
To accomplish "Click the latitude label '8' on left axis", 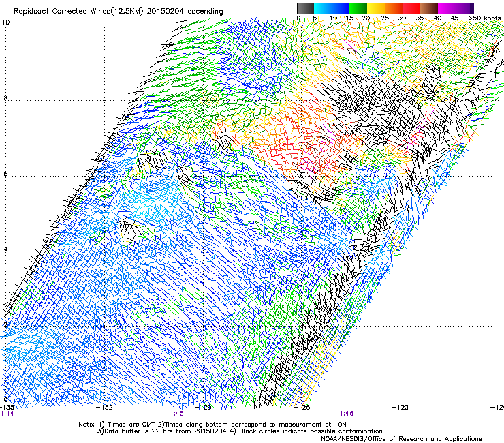I will coord(5,98).
